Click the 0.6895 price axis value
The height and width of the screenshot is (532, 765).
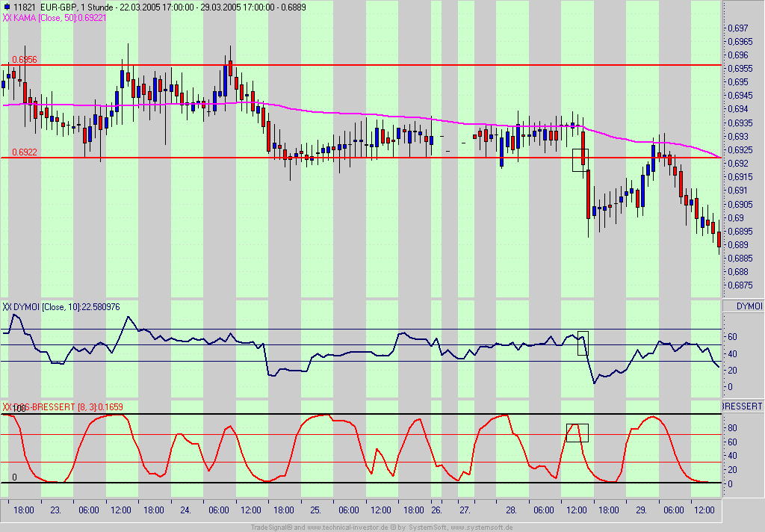point(740,231)
